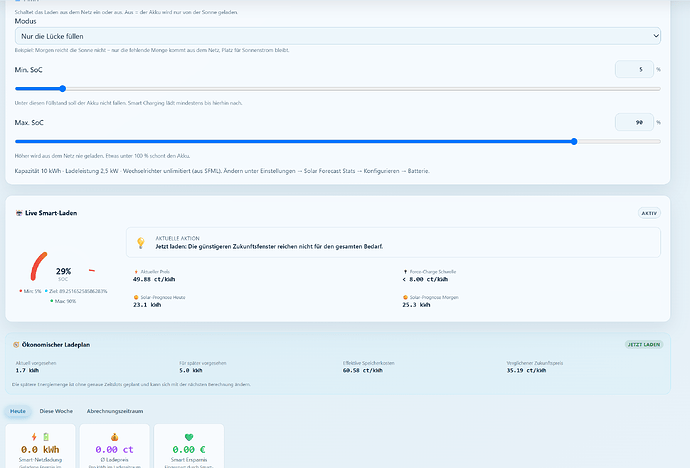Click the AKTIV status badge
Screen dimensions: 690x468
pos(649,213)
